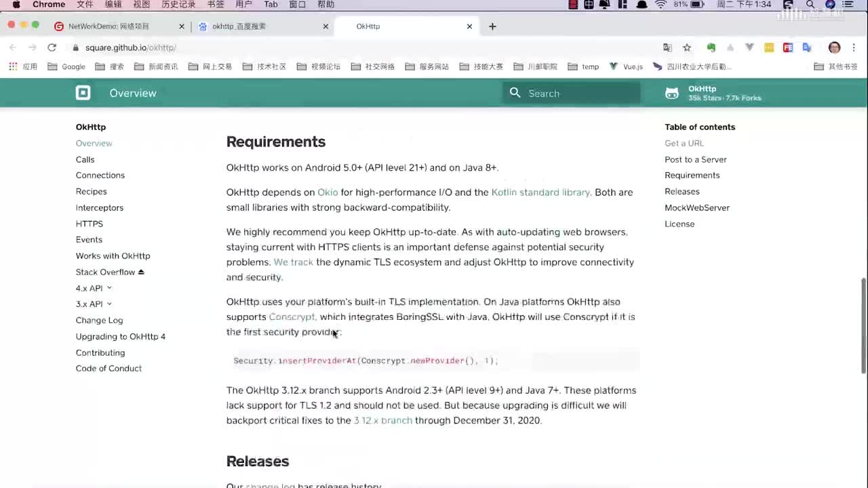Click the search magnifier icon in header
868x488 pixels.
(515, 93)
